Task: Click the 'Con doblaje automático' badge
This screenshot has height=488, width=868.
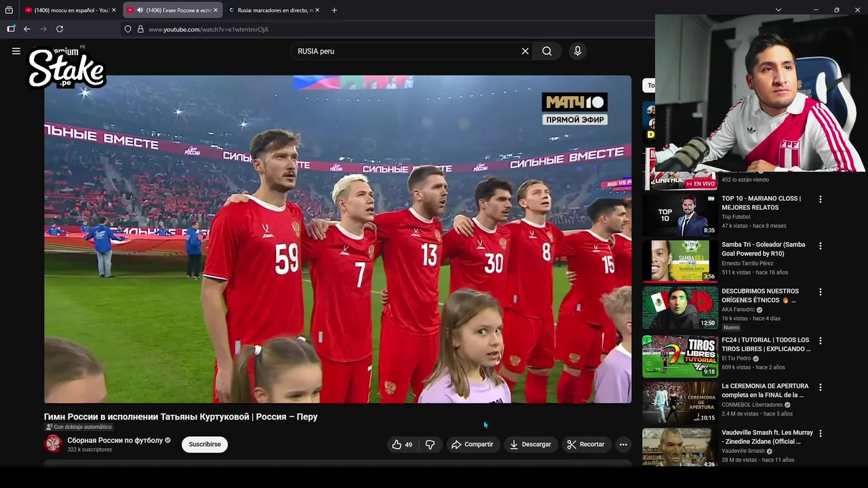Action: click(x=78, y=427)
